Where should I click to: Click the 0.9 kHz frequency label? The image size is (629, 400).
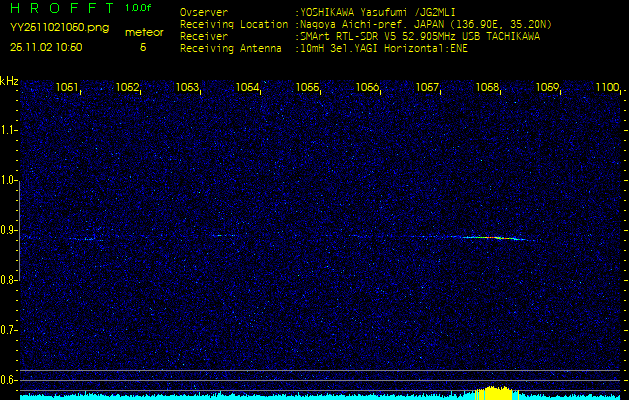(8, 230)
